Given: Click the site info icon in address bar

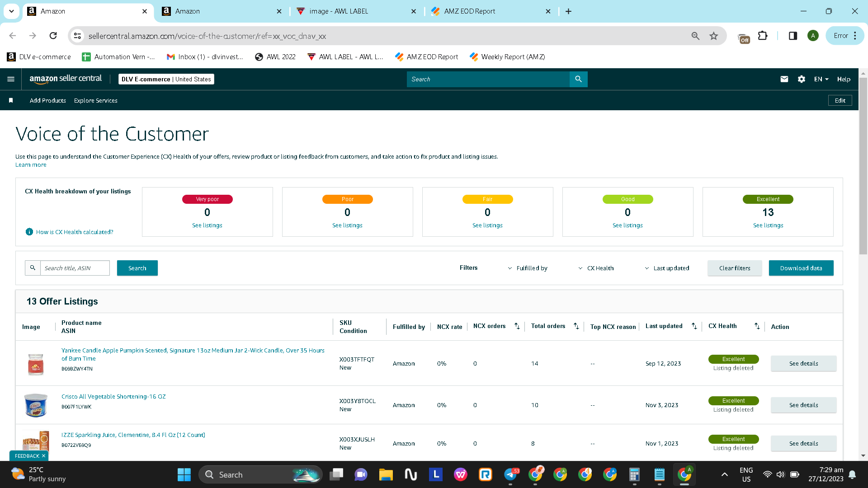Looking at the screenshot, I should pyautogui.click(x=78, y=36).
